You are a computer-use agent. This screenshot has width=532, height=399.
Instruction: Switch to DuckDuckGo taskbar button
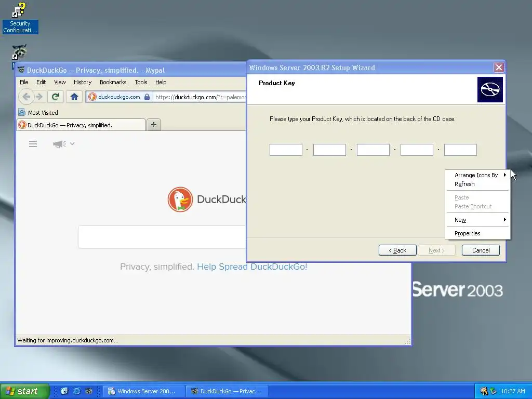point(227,391)
